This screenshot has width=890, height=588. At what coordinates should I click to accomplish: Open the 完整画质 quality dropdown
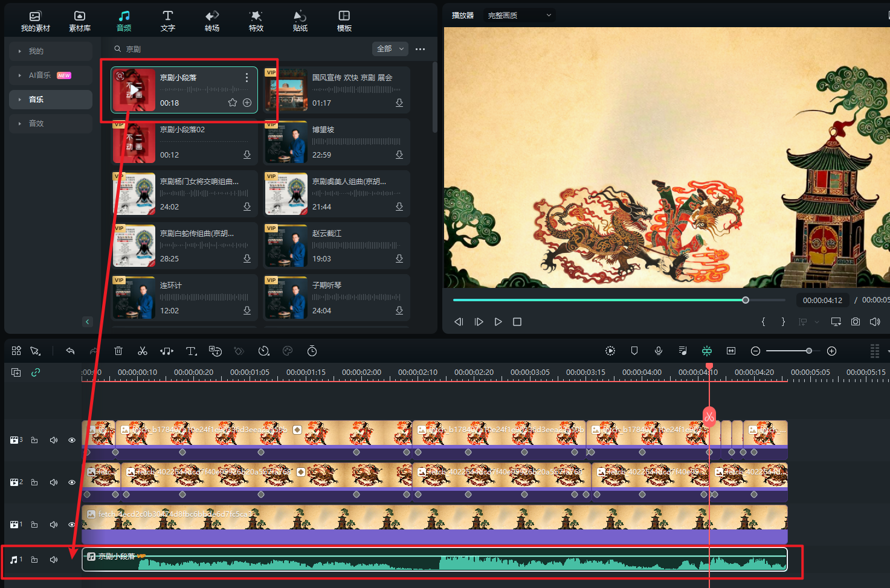coord(520,15)
